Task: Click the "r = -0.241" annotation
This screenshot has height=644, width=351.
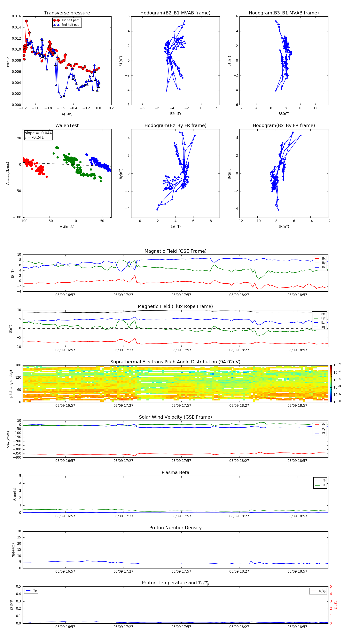Action: click(35, 137)
